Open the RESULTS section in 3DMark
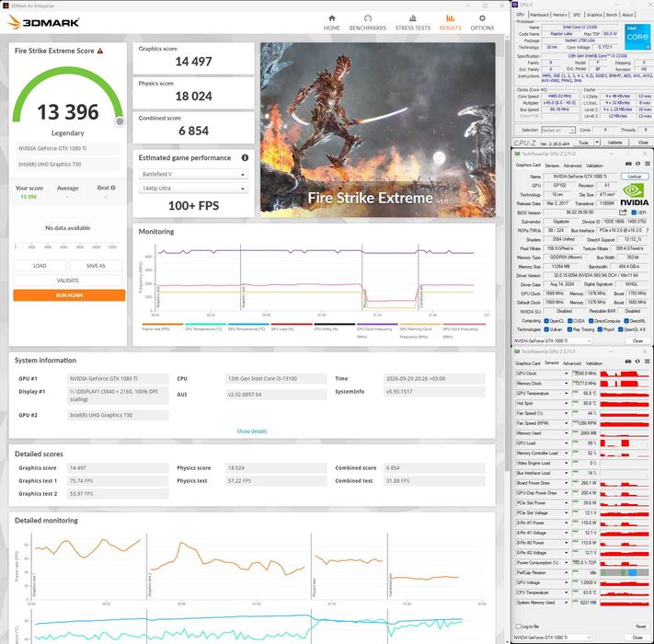 pyautogui.click(x=450, y=23)
